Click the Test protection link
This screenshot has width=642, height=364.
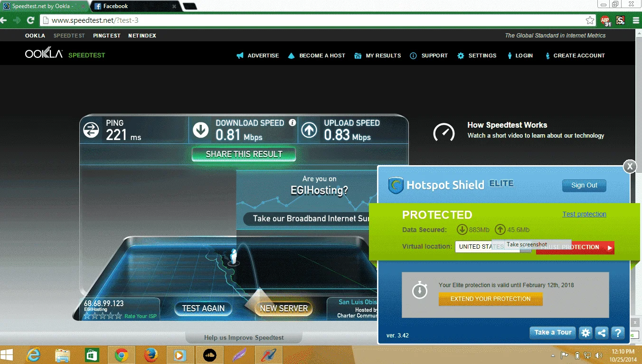[x=584, y=214]
